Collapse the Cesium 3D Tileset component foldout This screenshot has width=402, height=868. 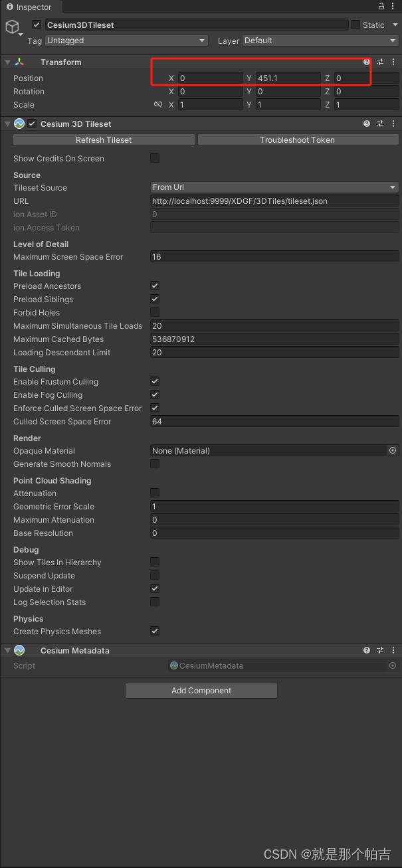[7, 124]
